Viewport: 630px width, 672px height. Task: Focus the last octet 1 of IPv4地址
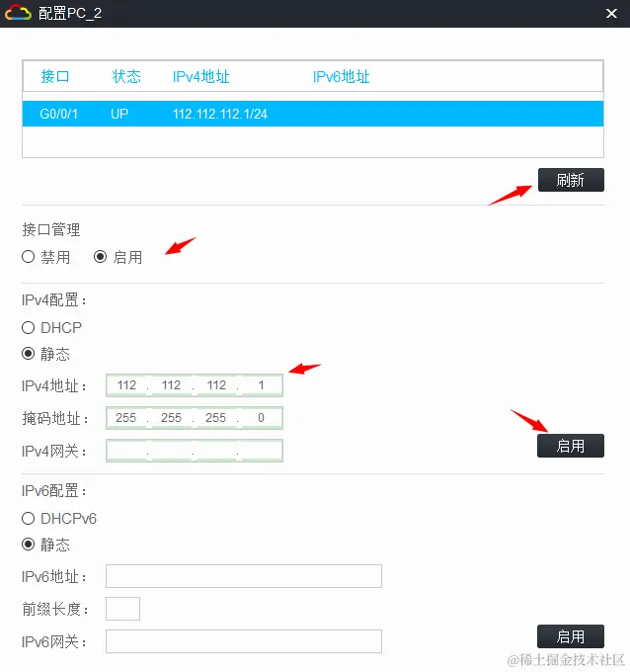261,385
